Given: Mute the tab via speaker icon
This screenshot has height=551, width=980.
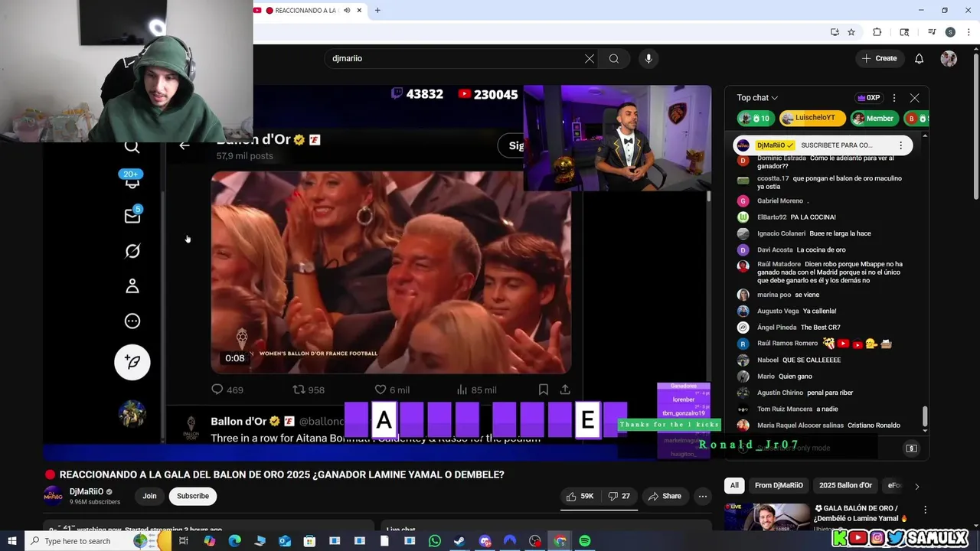Looking at the screenshot, I should click(x=347, y=10).
